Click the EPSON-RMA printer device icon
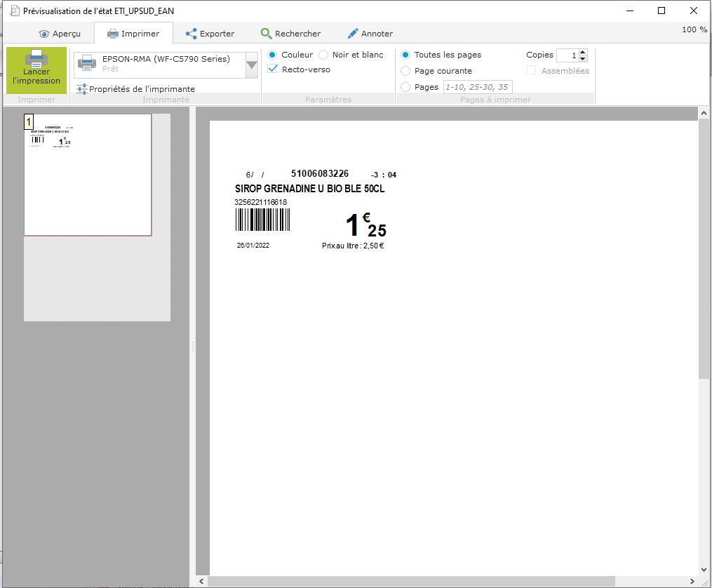 pyautogui.click(x=87, y=63)
